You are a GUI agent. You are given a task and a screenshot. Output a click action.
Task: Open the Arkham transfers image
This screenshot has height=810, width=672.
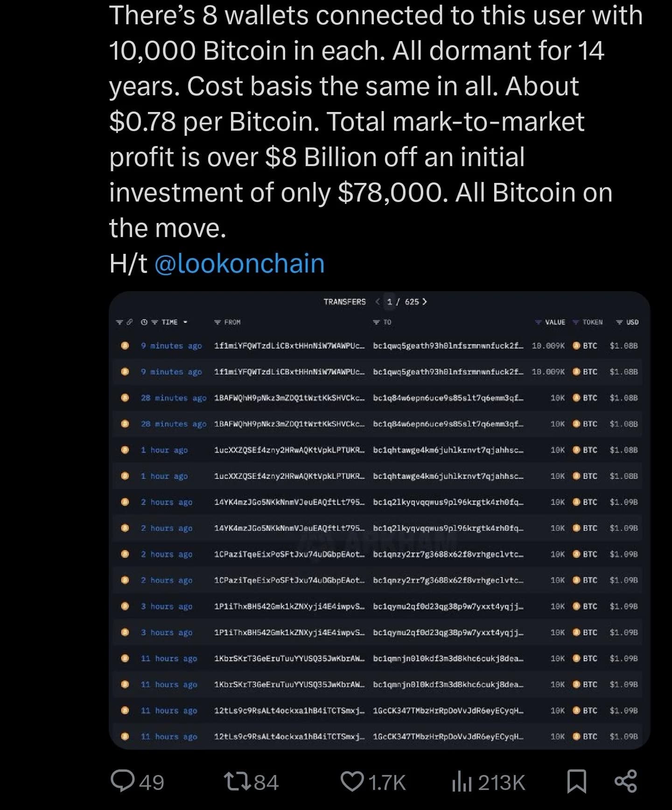pyautogui.click(x=379, y=520)
